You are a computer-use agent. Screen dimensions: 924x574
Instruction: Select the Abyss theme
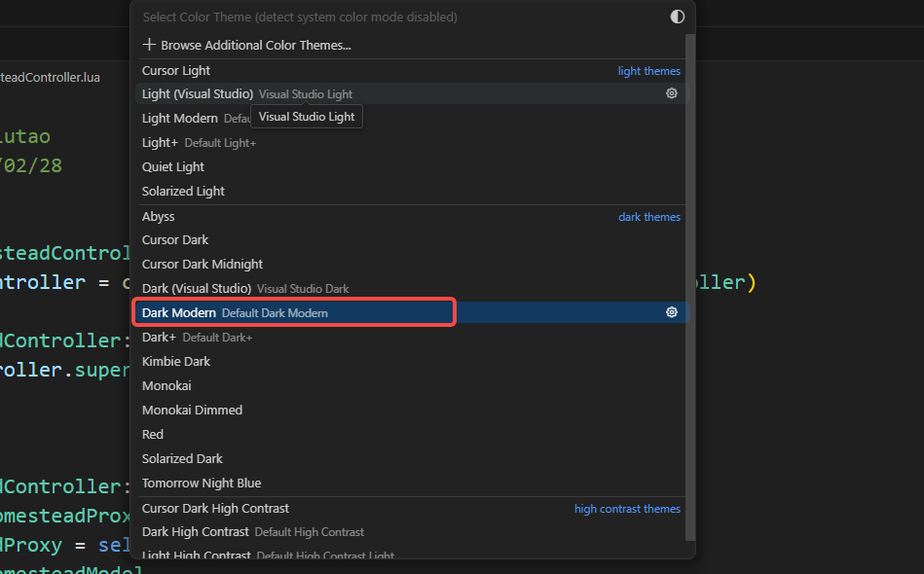(411, 217)
